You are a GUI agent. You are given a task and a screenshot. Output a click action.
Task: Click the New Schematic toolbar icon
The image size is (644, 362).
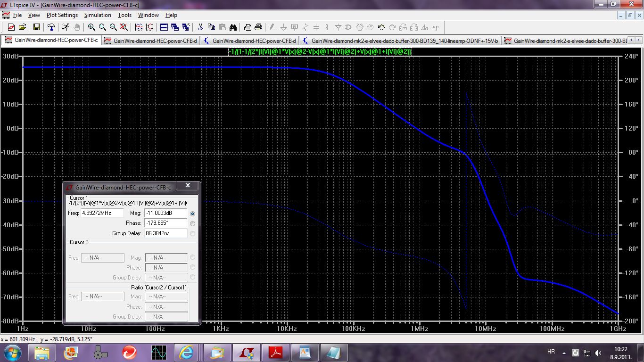tap(11, 27)
